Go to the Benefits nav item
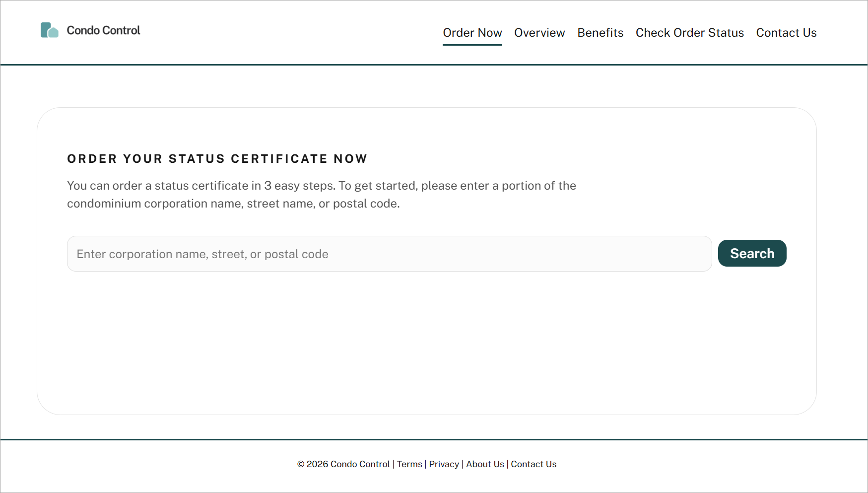 (x=601, y=33)
